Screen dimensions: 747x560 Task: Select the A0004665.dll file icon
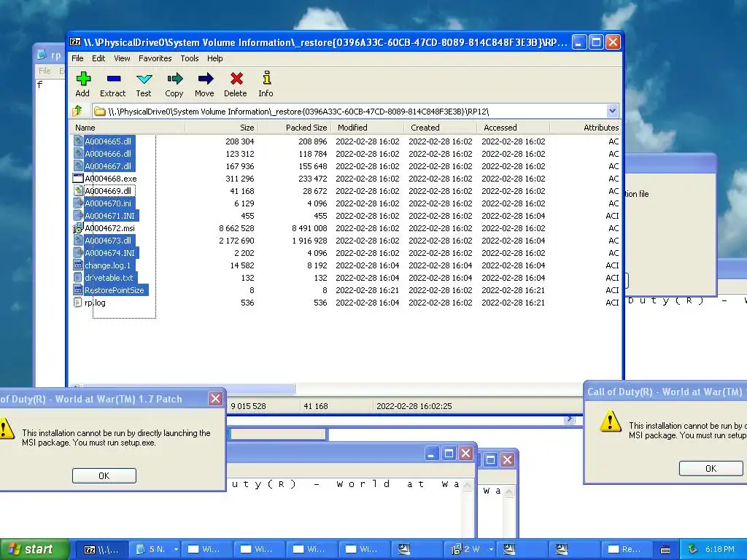78,141
